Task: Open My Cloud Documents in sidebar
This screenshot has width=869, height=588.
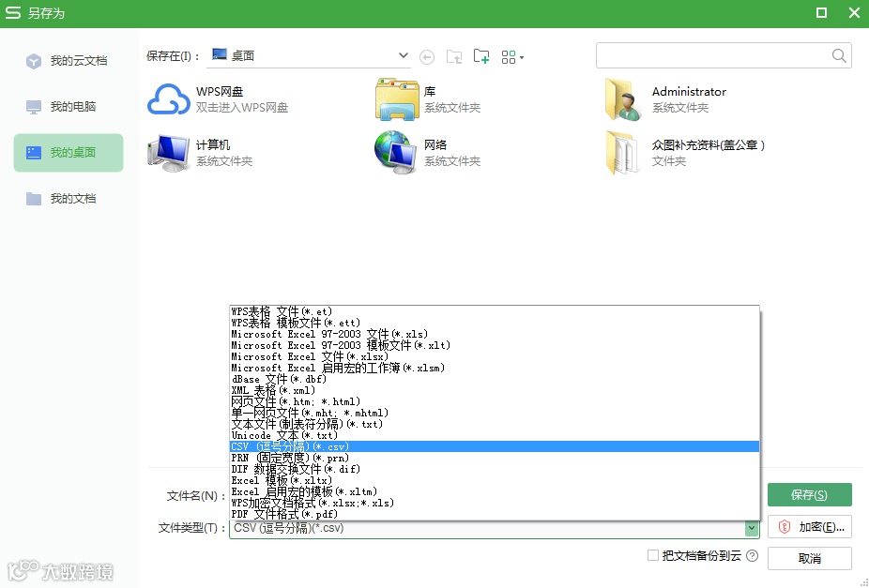Action: pos(69,61)
